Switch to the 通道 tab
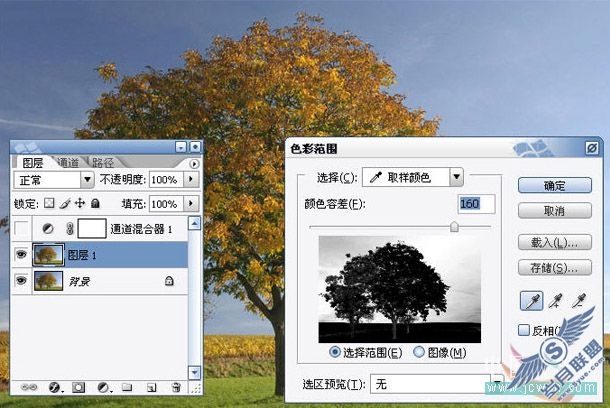This screenshot has width=610, height=408. coord(69,163)
